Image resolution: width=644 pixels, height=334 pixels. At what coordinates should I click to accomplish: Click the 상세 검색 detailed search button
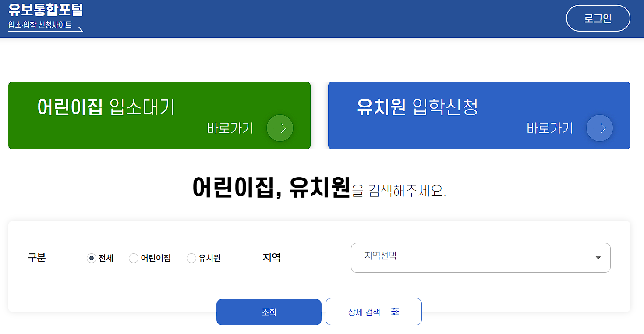pos(373,311)
